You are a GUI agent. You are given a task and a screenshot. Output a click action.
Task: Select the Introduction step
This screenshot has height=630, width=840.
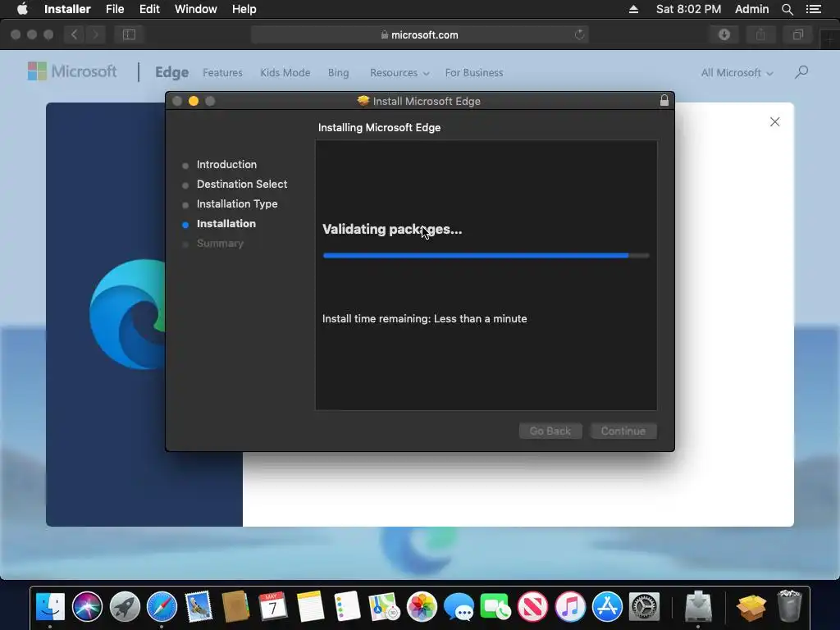click(x=226, y=164)
